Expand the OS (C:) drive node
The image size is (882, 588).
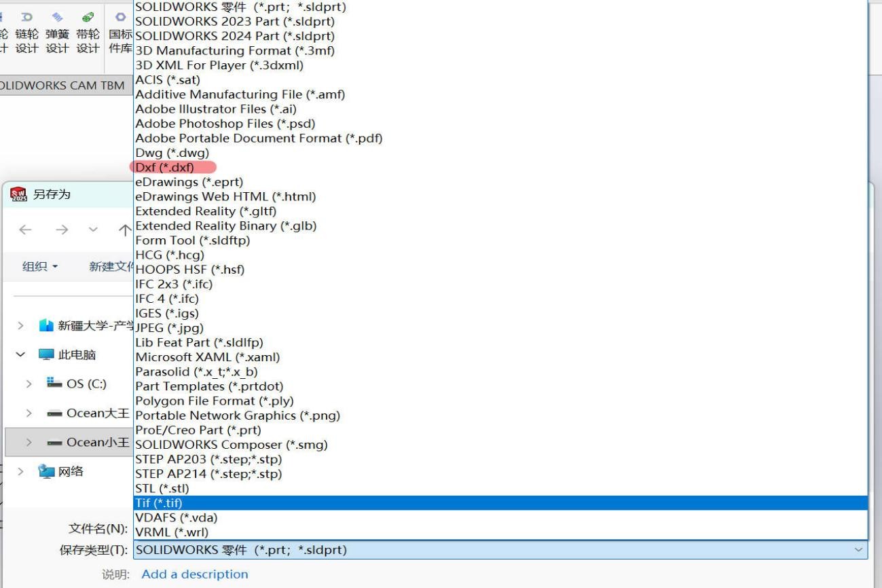29,384
